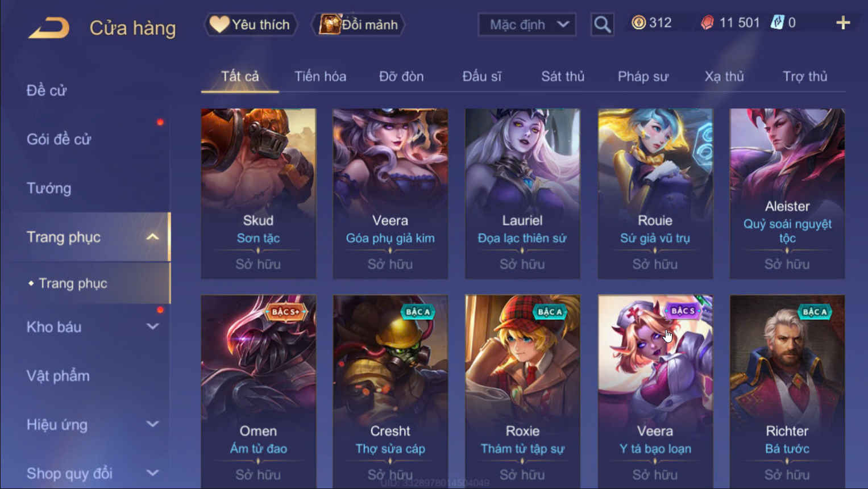Click the red ruby currency icon
This screenshot has width=868, height=489.
(707, 23)
